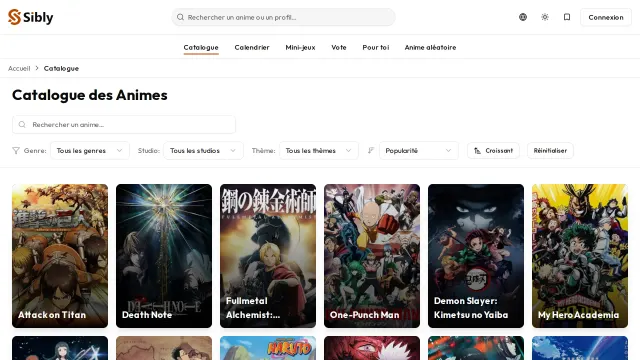The width and height of the screenshot is (640, 360).
Task: Toggle the light/dark theme sun icon
Action: tap(545, 17)
